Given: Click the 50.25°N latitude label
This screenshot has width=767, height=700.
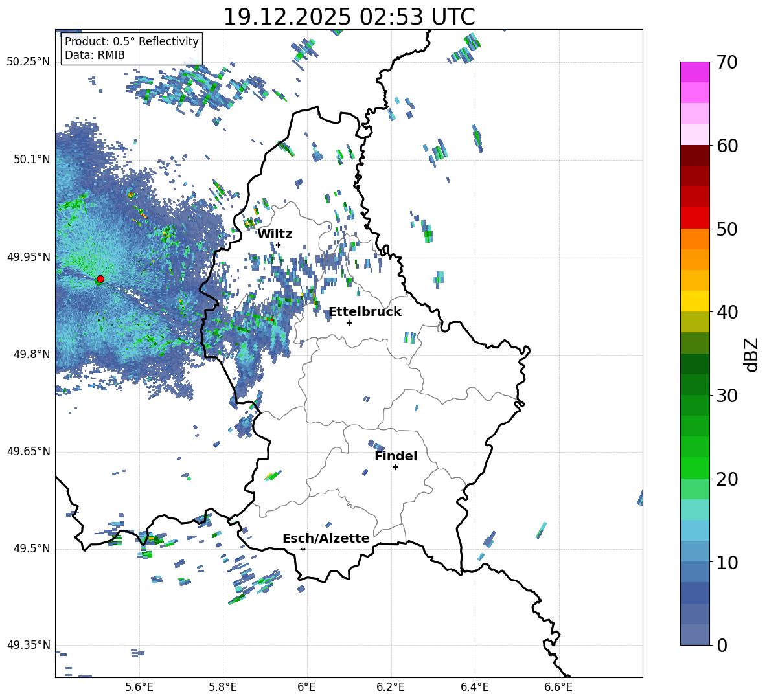Looking at the screenshot, I should click(29, 62).
